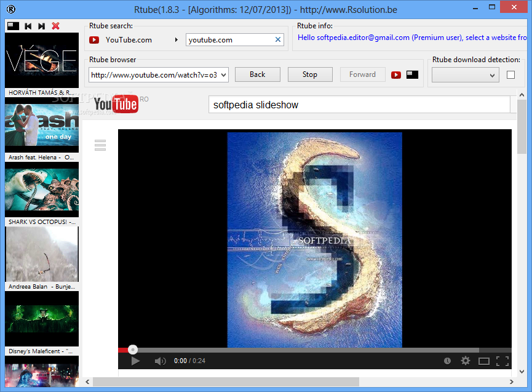Click HORVÁTH TAMÁS & R... caption

click(x=41, y=92)
